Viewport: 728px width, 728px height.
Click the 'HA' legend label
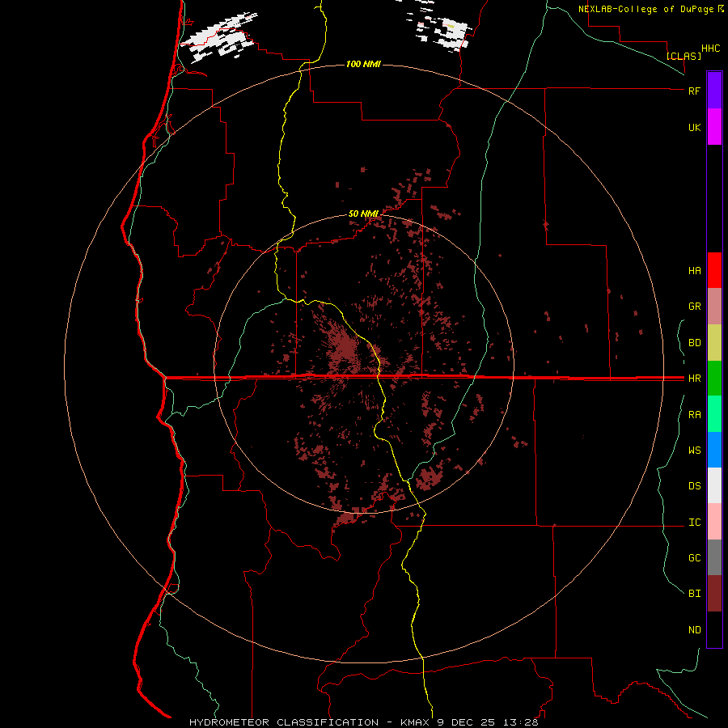694,271
